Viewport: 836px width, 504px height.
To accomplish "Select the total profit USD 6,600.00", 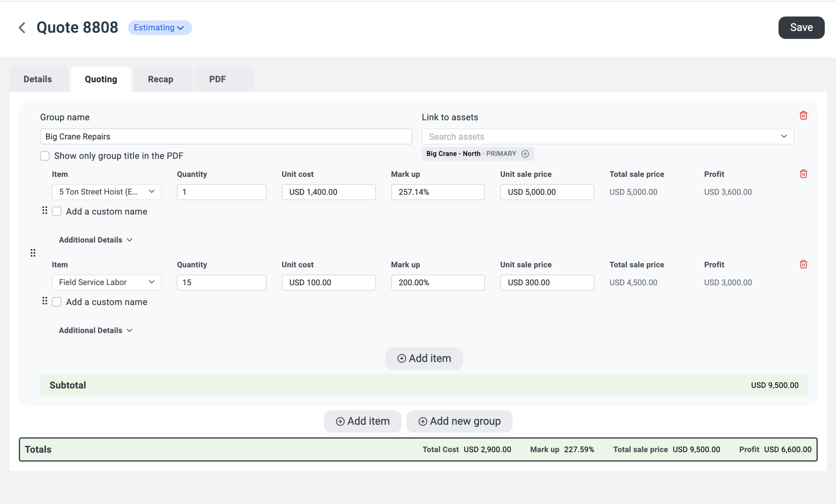I will point(787,449).
